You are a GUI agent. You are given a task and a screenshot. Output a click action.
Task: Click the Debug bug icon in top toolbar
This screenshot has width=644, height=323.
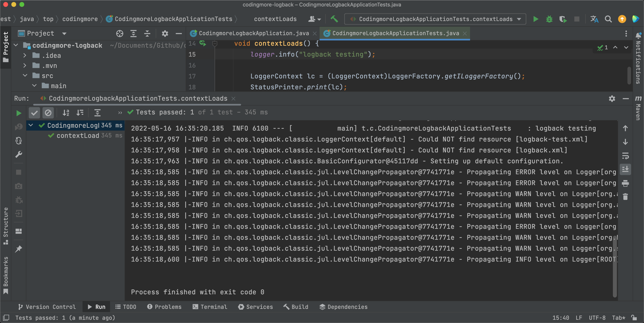click(549, 19)
